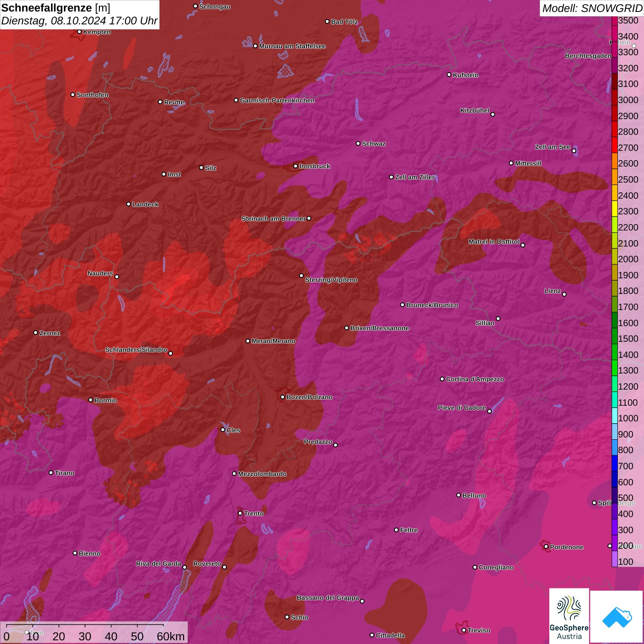Click the 700 blue legend color swatch

click(x=615, y=463)
